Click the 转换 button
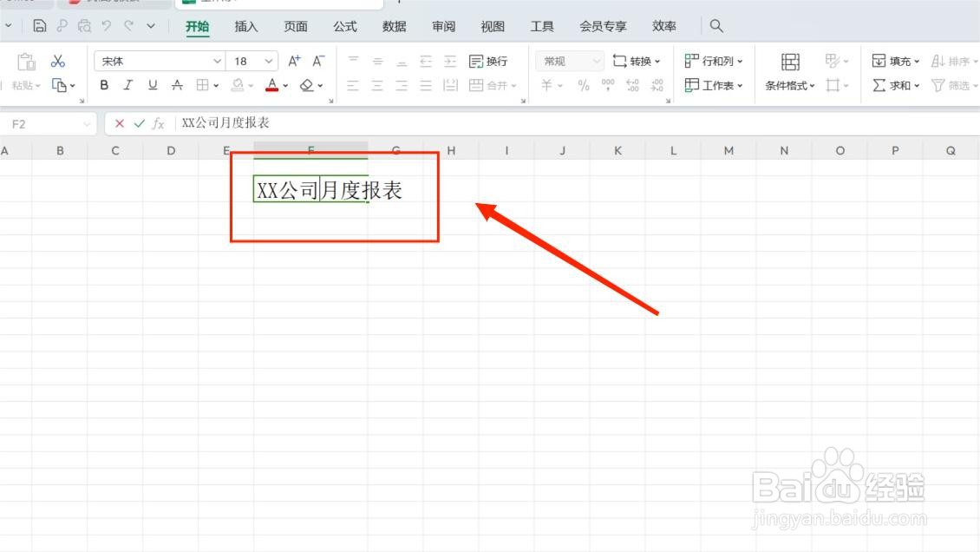The height and width of the screenshot is (552, 980). click(x=637, y=61)
